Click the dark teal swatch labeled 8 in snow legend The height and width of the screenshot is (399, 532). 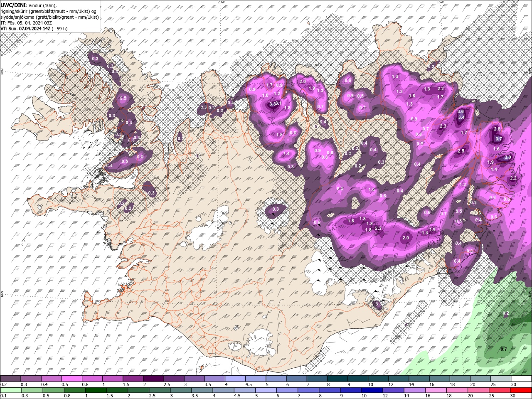[x=337, y=379]
